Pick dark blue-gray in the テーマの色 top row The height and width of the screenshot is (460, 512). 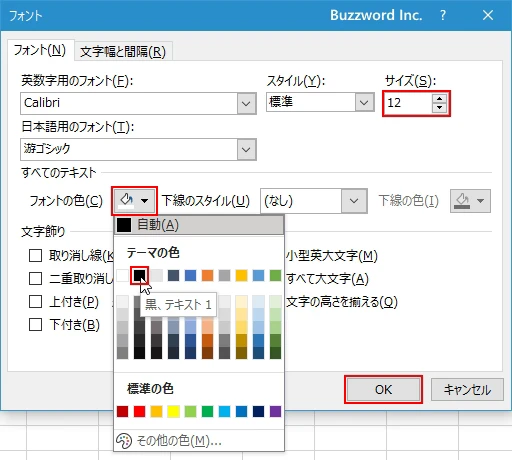pos(173,276)
